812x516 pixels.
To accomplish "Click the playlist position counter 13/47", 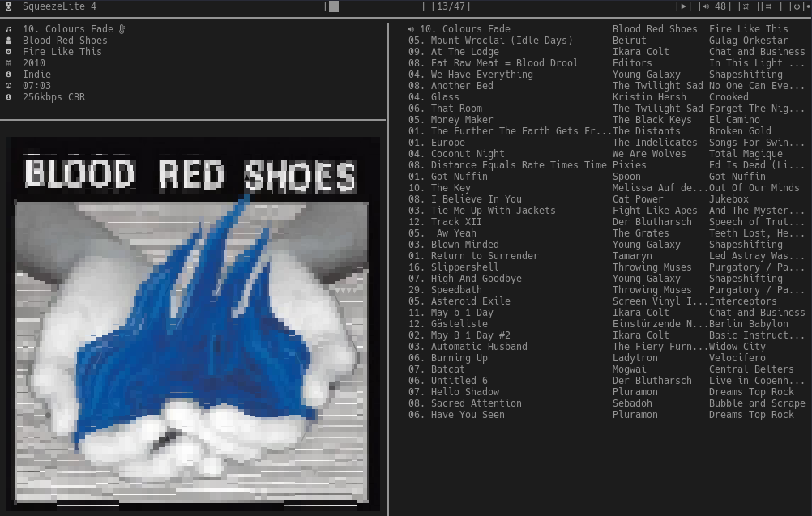I will click(x=451, y=6).
